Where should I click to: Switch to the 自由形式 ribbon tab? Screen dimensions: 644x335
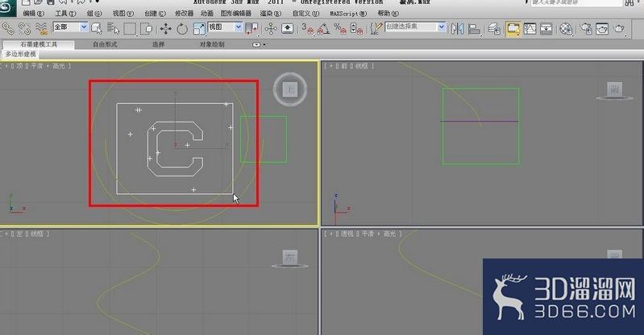pos(105,44)
